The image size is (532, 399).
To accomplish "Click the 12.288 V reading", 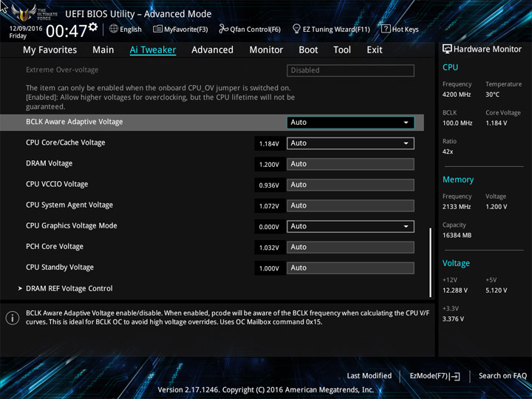I will 455,290.
